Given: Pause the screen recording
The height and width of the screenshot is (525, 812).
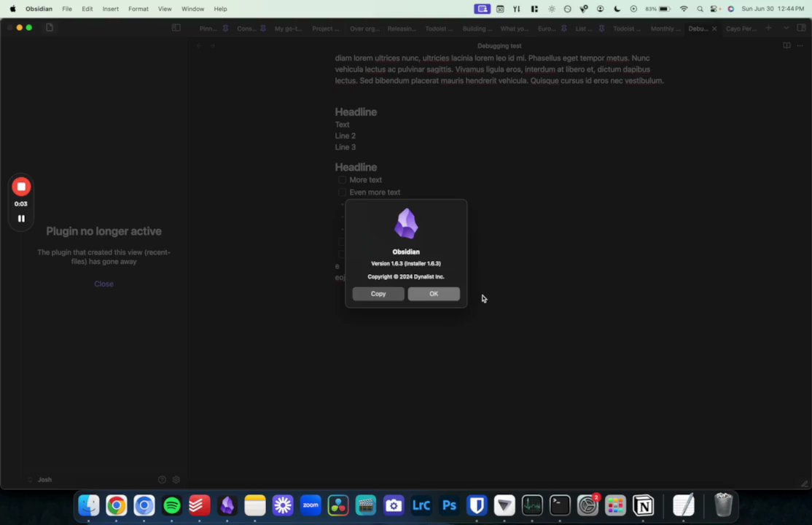Looking at the screenshot, I should 21,219.
